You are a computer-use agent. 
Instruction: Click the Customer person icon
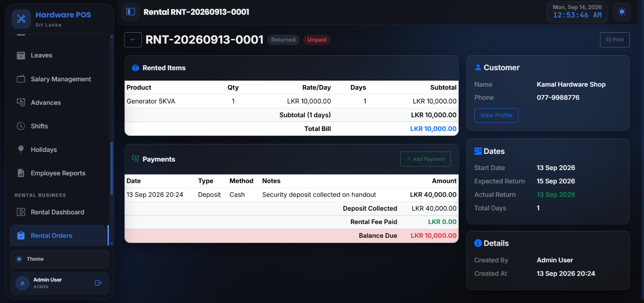(478, 67)
